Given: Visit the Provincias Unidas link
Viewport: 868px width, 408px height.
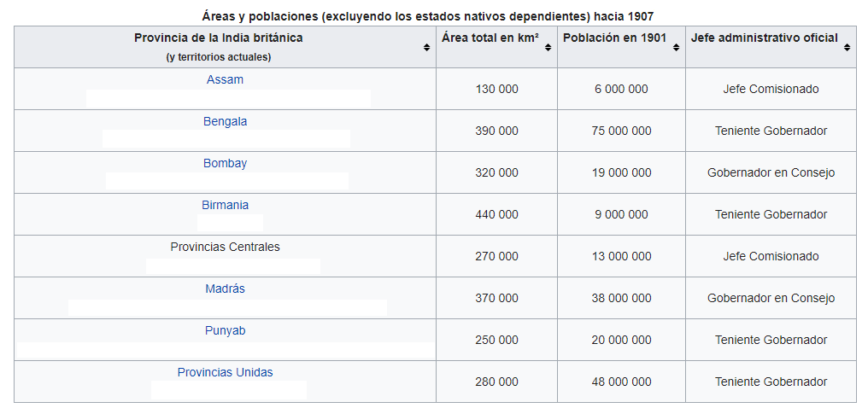Looking at the screenshot, I should (x=225, y=372).
